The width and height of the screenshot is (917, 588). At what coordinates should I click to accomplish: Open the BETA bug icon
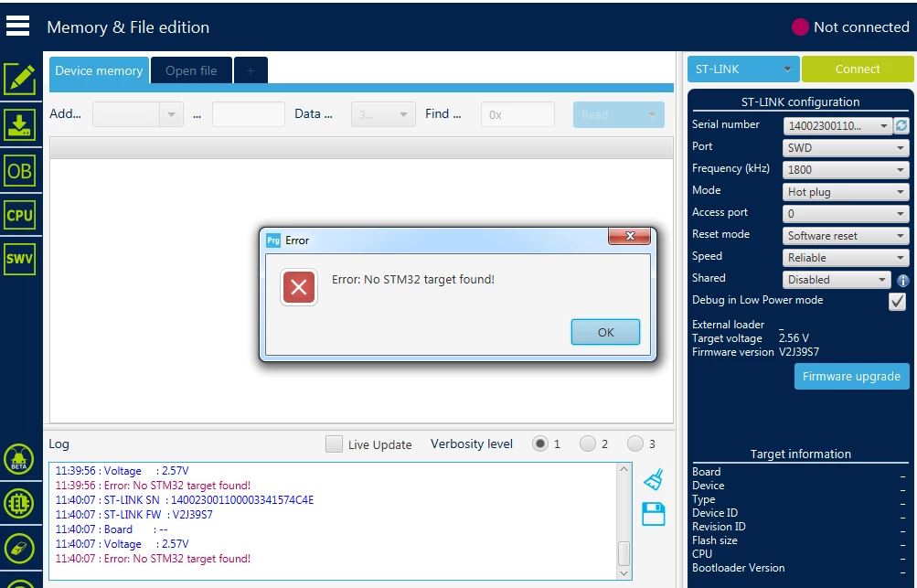19,459
